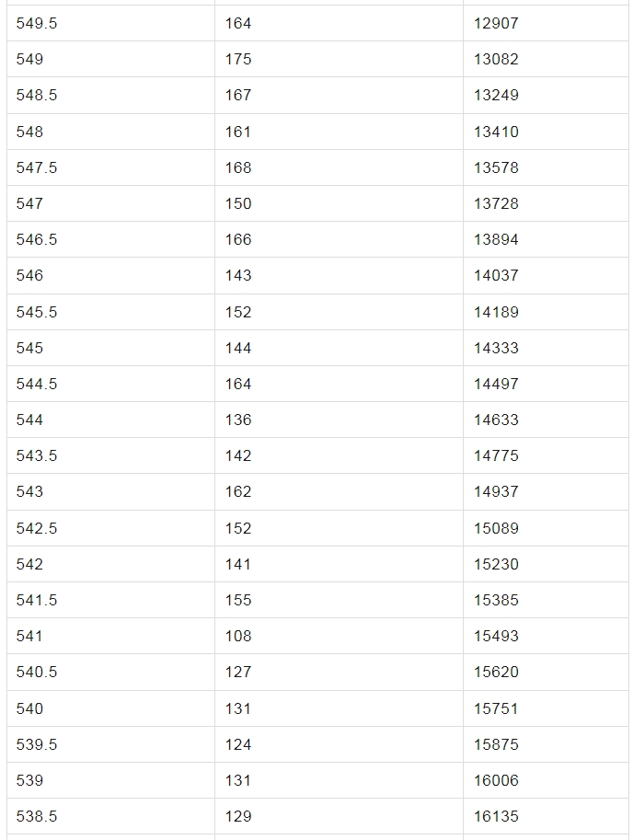Select the score cell 545
The height and width of the screenshot is (840, 633).
click(x=29, y=348)
